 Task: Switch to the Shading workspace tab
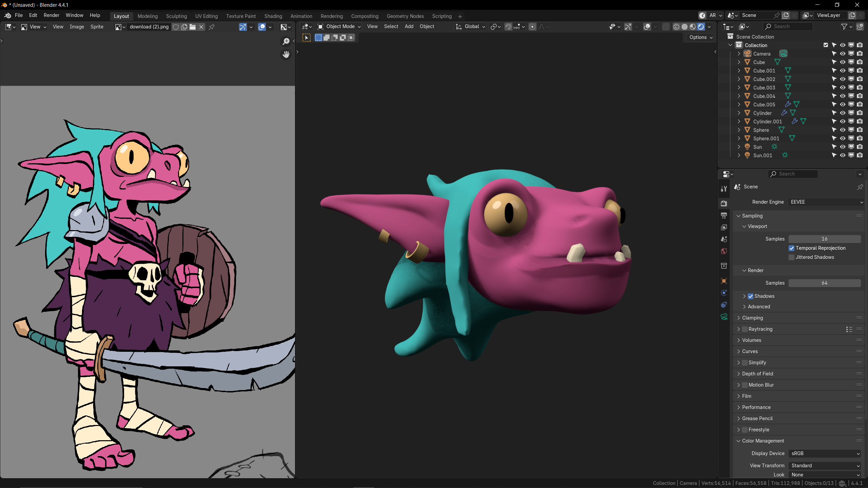pyautogui.click(x=273, y=16)
